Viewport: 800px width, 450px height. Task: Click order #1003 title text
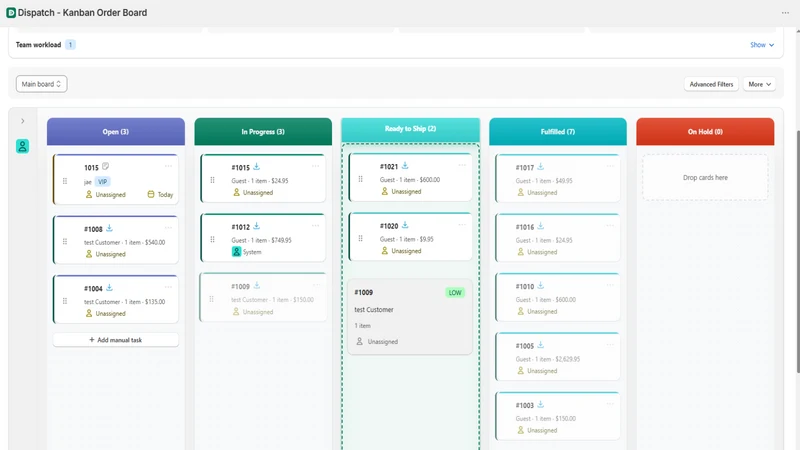524,406
